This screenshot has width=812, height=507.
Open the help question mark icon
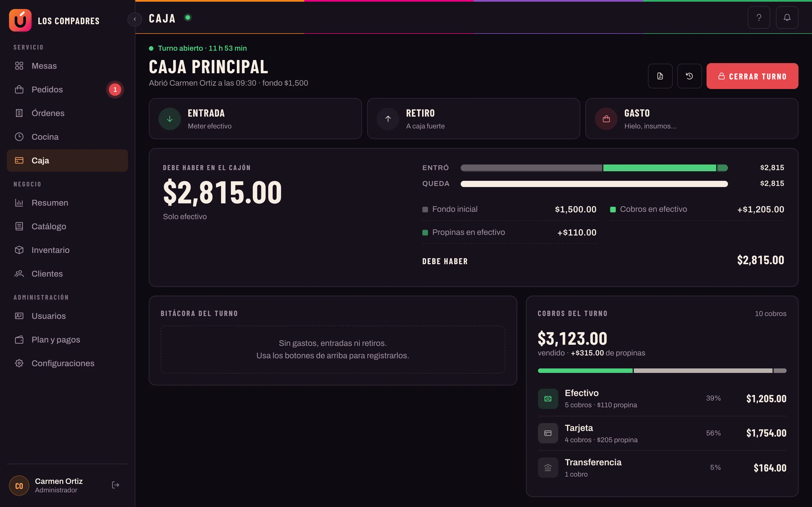tap(759, 17)
